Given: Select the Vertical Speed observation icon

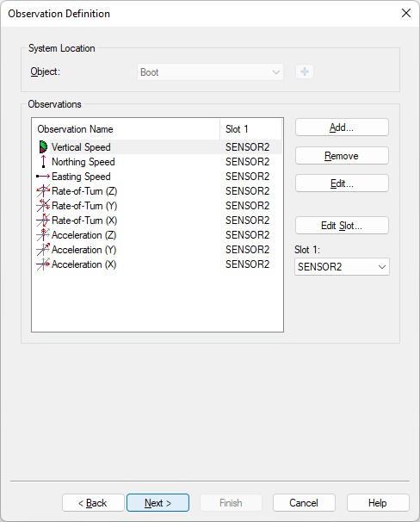Looking at the screenshot, I should tap(43, 146).
